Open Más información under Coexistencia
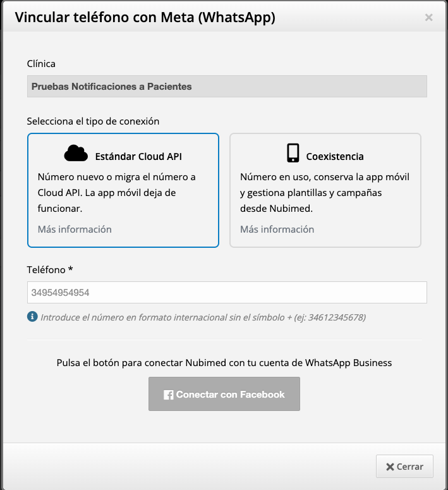This screenshot has height=490, width=448. (277, 230)
